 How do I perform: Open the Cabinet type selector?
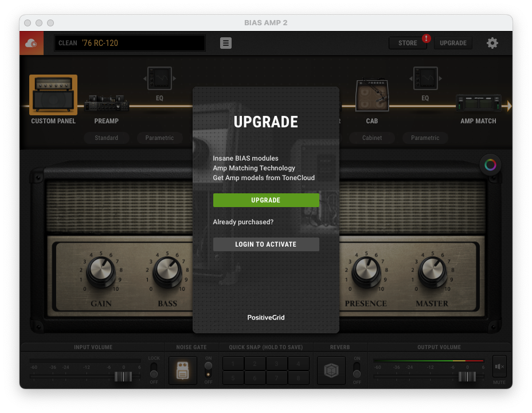pyautogui.click(x=372, y=138)
